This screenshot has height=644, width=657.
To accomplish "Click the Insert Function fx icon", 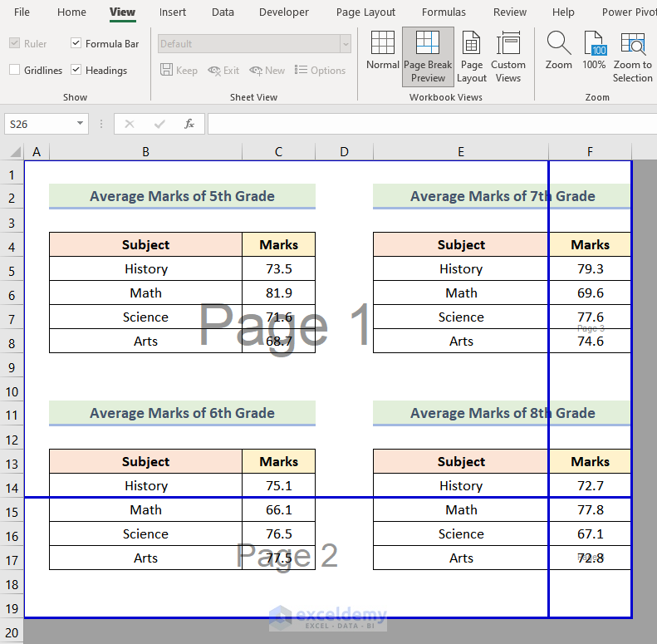I will tap(189, 124).
